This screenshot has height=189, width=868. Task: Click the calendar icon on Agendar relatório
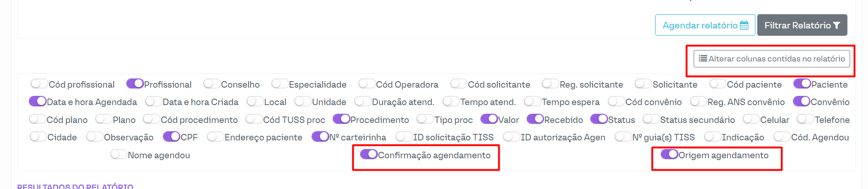coord(744,25)
